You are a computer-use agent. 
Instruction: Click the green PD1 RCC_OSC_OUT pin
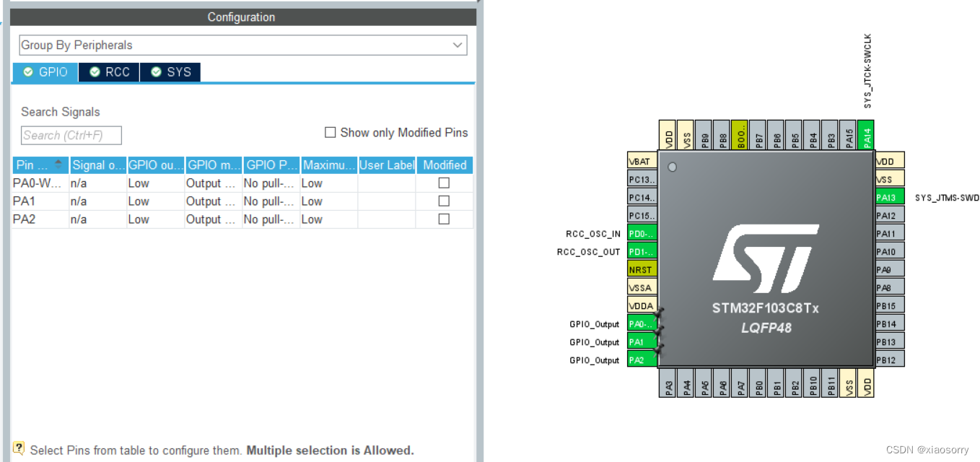click(x=642, y=252)
